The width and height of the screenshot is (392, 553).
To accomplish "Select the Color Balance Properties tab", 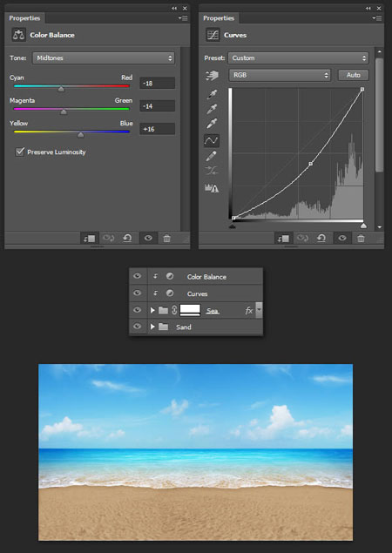I will pyautogui.click(x=24, y=18).
